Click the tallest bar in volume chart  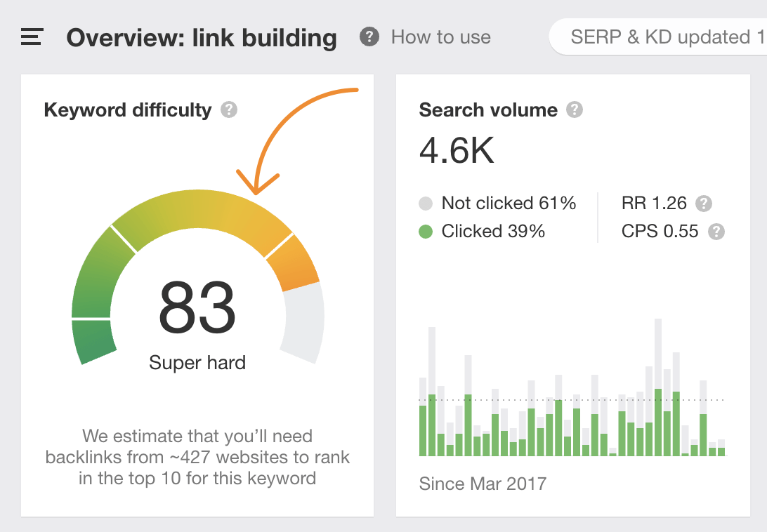[658, 387]
